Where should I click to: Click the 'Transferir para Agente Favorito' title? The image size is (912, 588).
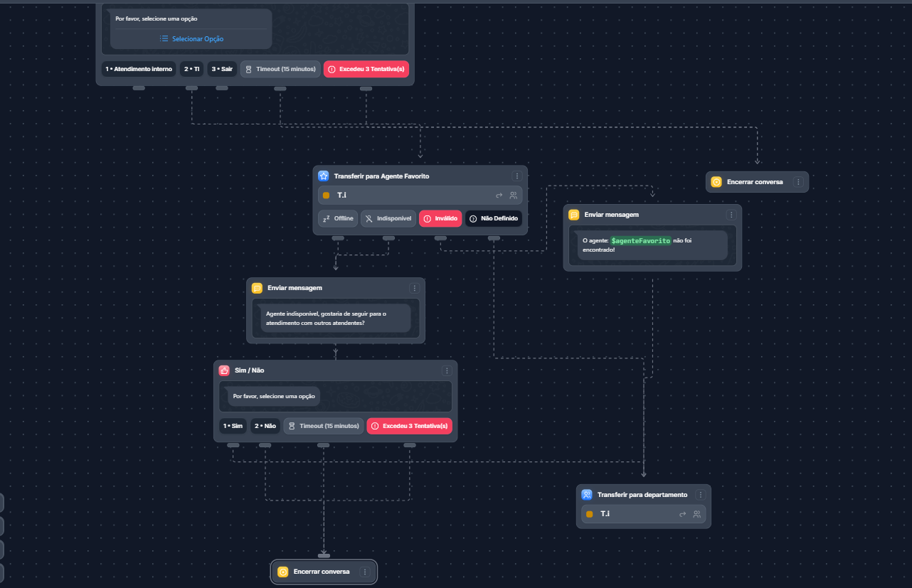click(x=381, y=176)
